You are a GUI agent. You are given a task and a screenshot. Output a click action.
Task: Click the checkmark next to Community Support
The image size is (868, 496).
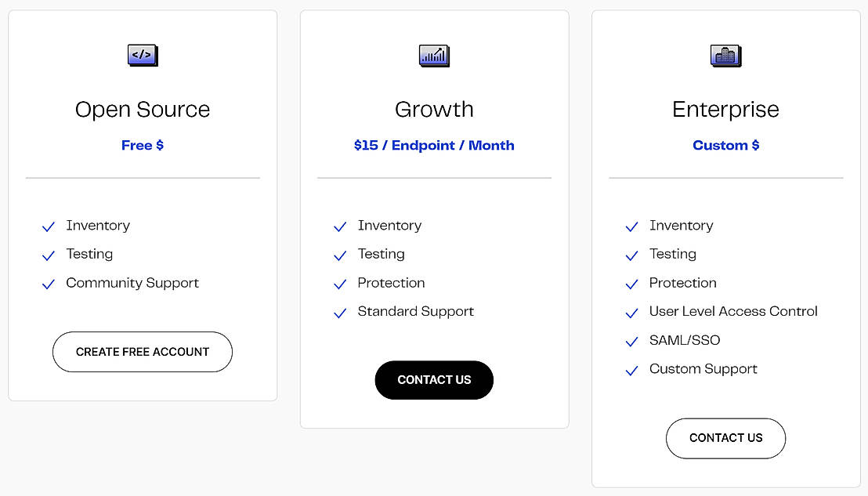click(x=49, y=284)
